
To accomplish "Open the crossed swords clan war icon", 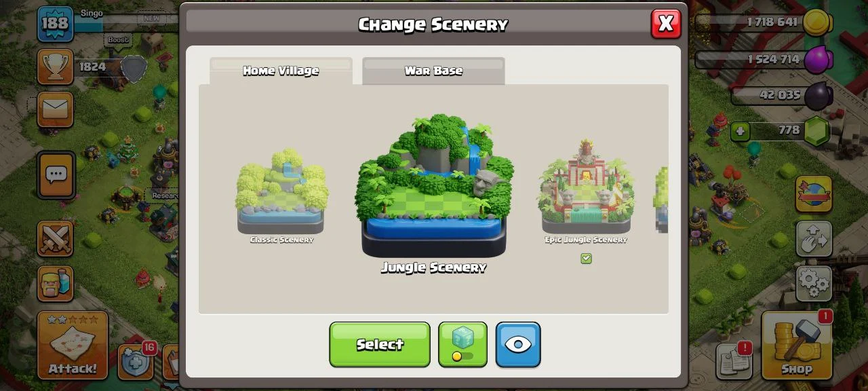I will point(55,239).
